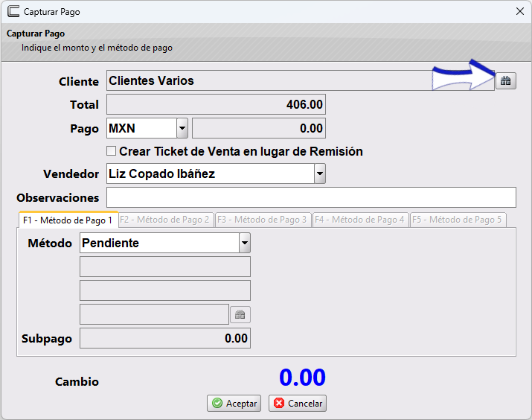Open F5 - Método de Pago 5 tab
532x420 pixels.
458,220
